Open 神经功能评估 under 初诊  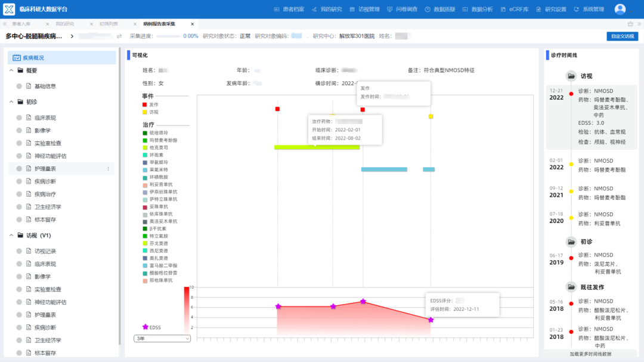[x=50, y=156]
